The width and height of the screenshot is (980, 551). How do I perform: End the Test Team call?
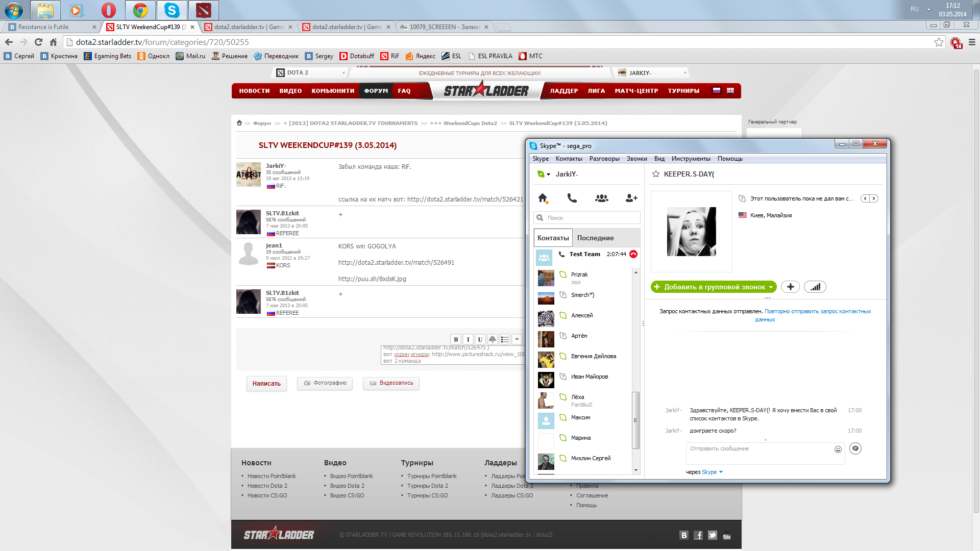tap(633, 254)
